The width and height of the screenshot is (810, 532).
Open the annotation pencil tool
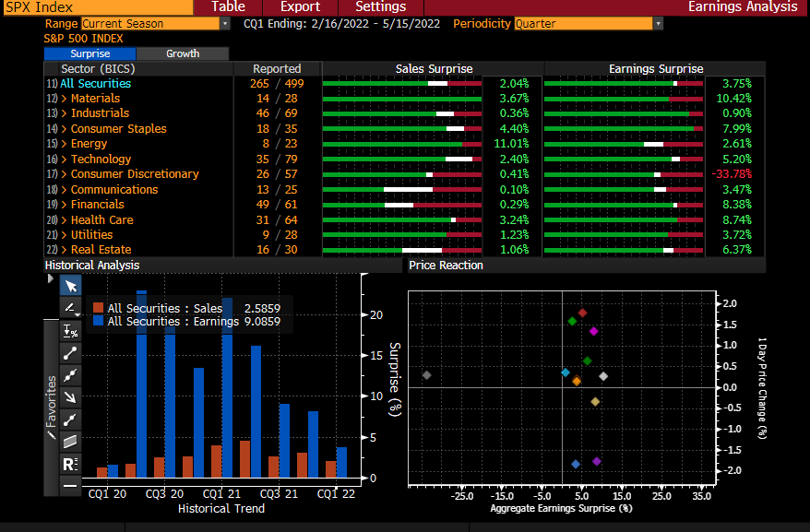[x=71, y=308]
